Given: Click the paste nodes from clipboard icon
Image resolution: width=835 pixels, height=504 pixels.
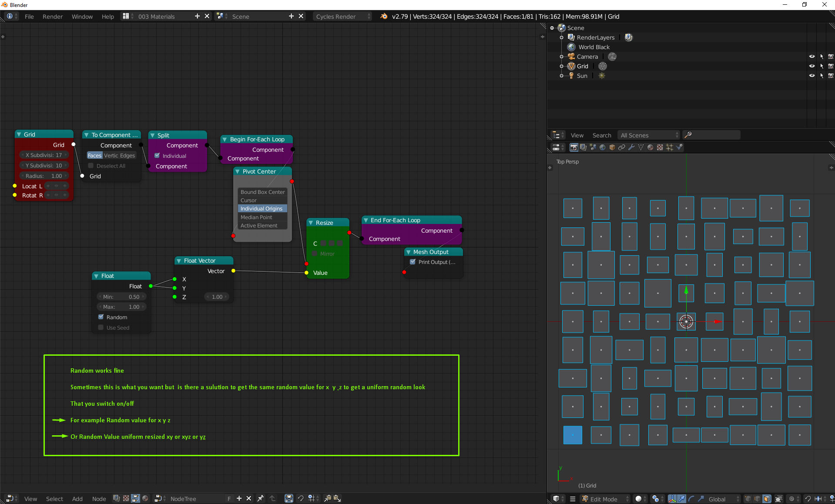Looking at the screenshot, I should click(337, 498).
